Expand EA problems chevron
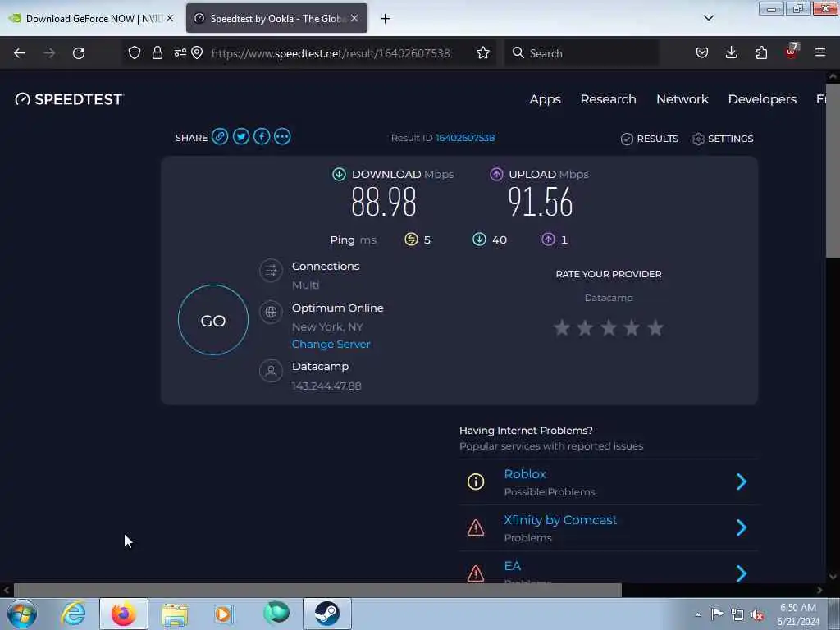 click(742, 573)
